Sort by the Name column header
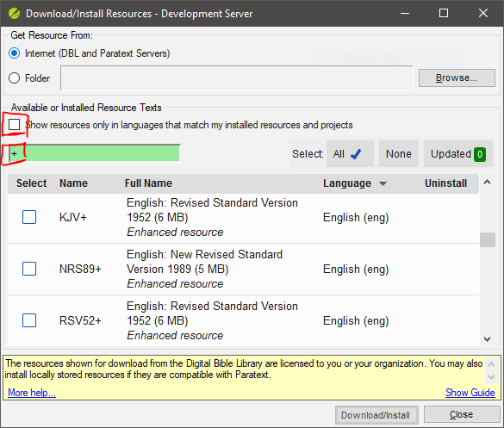This screenshot has width=504, height=428. 73,183
